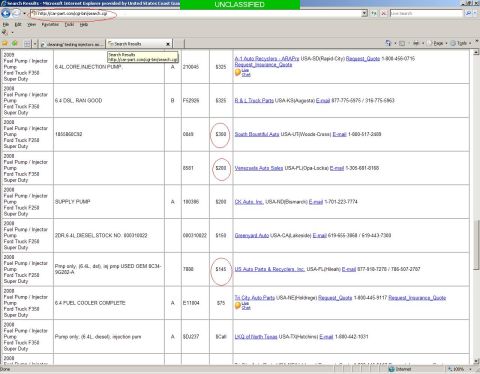Open Venezuela Auto Sales link
The image size is (480, 374).
(x=259, y=168)
